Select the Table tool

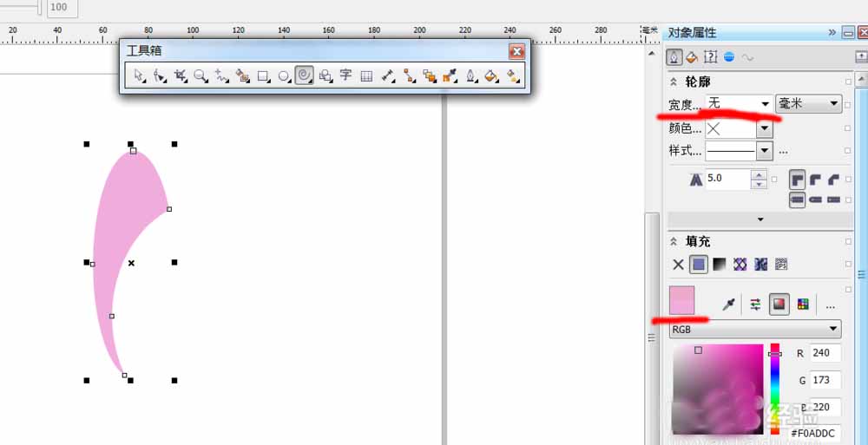click(x=366, y=75)
